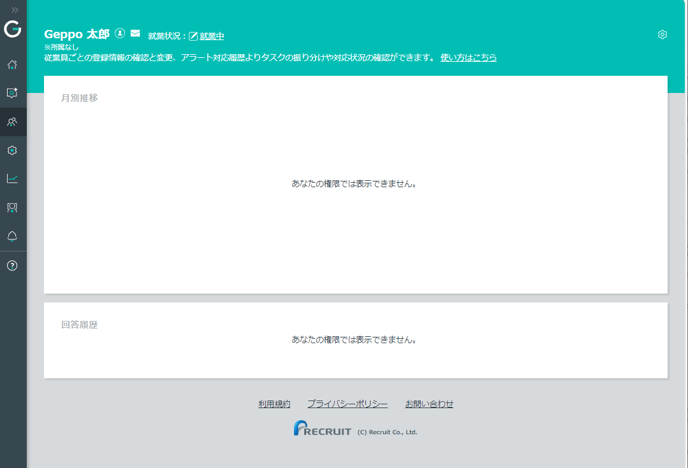Viewport: 688px width, 468px height.
Task: Open the presentation board person icon
Action: pos(12,207)
